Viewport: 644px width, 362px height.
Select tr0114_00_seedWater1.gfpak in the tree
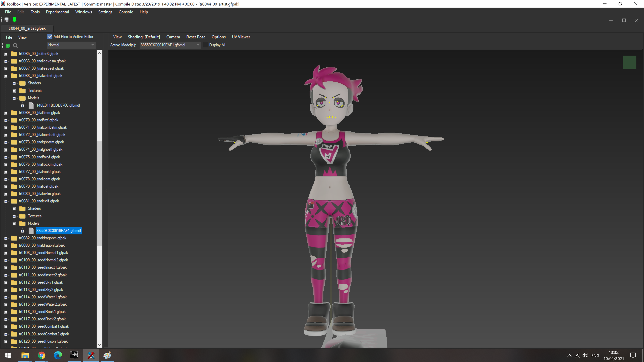[x=43, y=297]
